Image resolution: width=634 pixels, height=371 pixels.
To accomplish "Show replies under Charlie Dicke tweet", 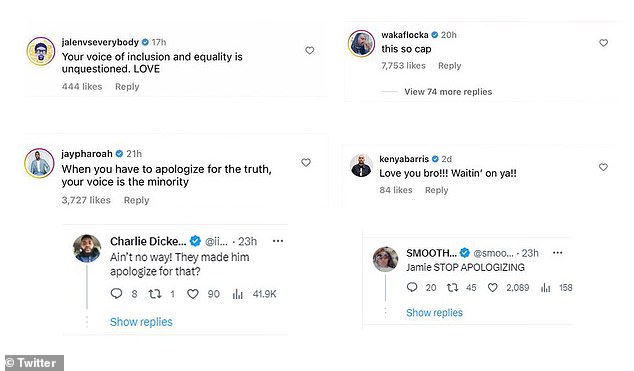I will tap(141, 322).
